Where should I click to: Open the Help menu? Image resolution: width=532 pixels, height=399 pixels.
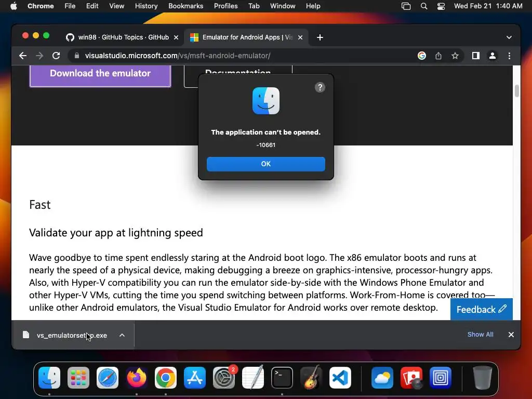[313, 6]
